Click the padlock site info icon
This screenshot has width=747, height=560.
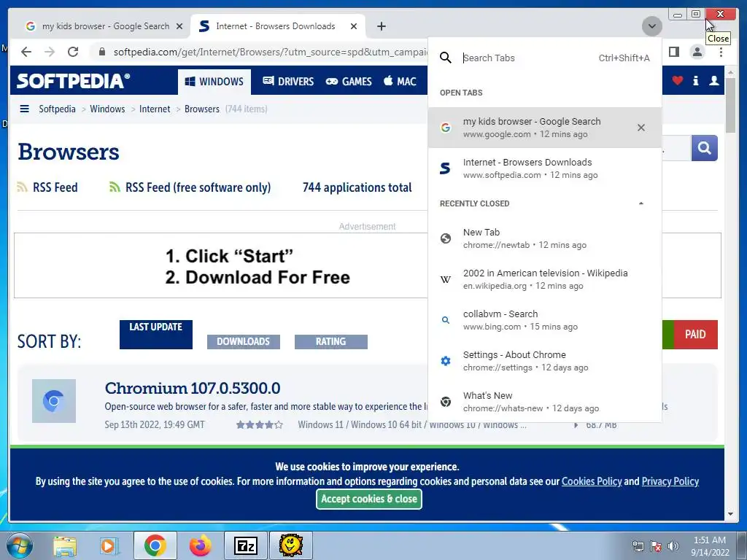[x=101, y=52]
